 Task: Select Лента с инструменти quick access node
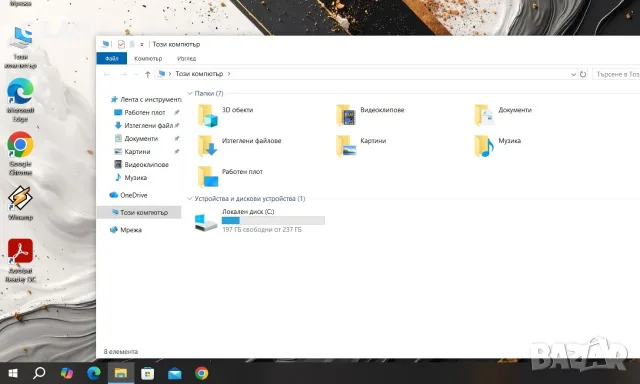tap(145, 100)
